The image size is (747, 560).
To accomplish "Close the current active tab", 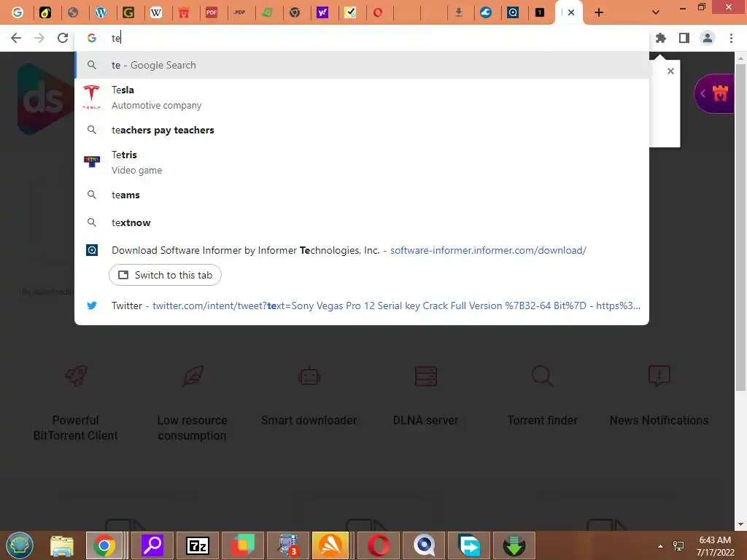I will click(x=571, y=13).
